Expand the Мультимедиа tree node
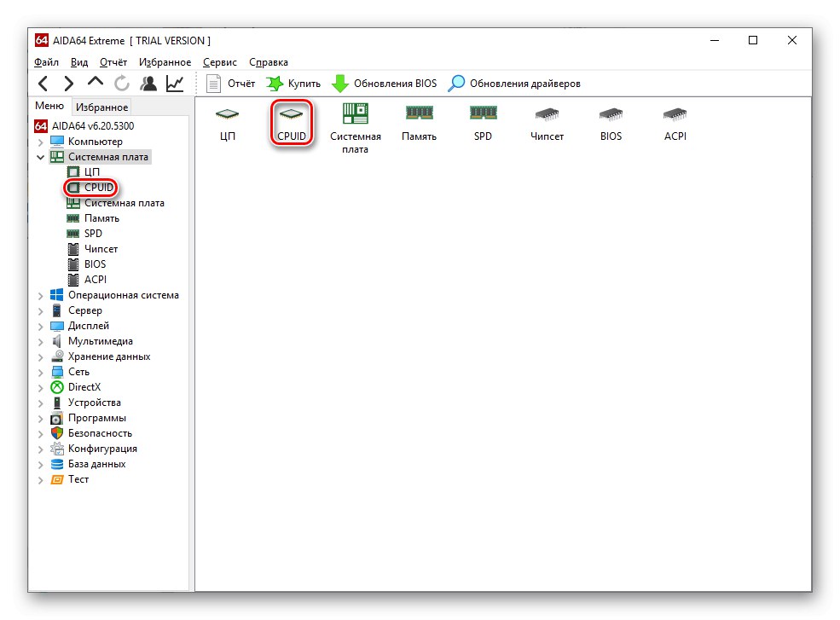Screen dimensions: 840x620 (x=41, y=342)
